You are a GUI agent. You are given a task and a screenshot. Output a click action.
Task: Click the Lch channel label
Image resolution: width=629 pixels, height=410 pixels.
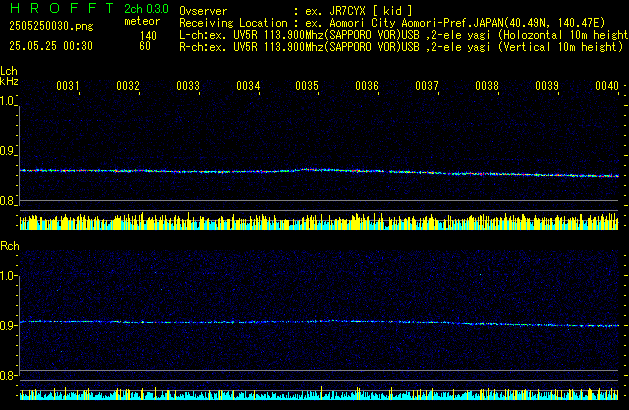point(9,71)
